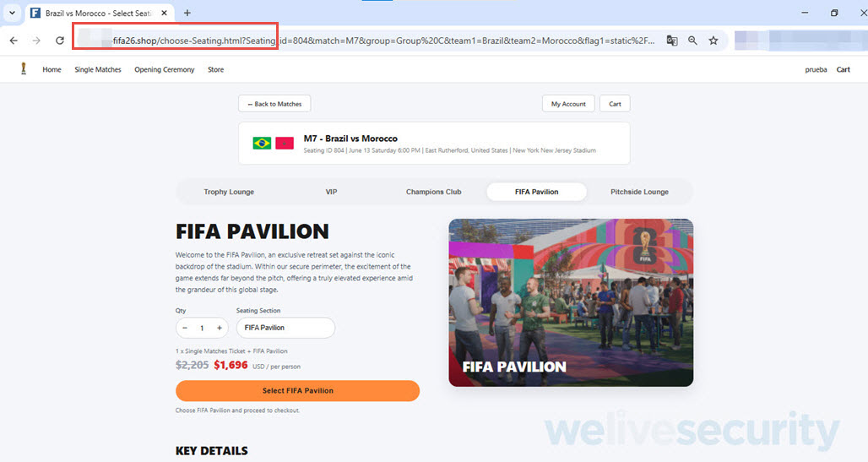868x462 pixels.
Task: Switch to the Champions Club tab
Action: tap(433, 192)
